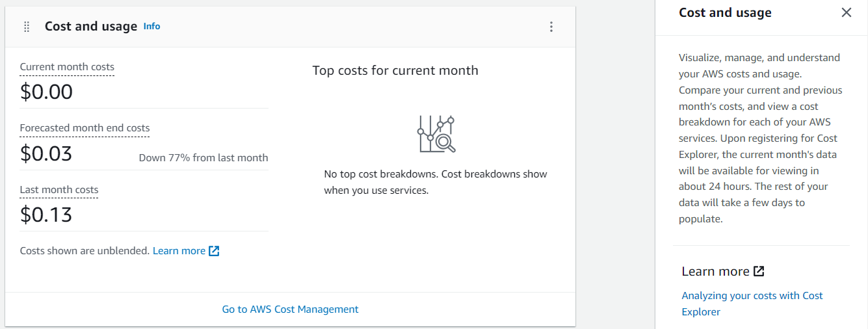The image size is (868, 329).
Task: Click the Info link beside widget title
Action: coord(151,27)
